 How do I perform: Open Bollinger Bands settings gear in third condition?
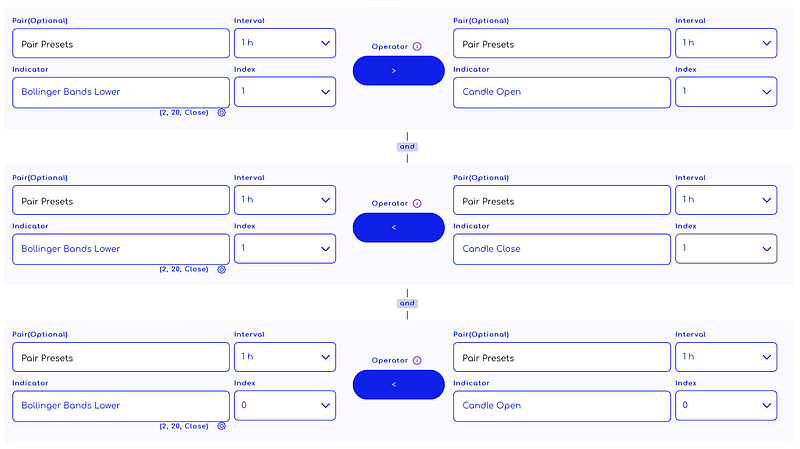point(221,426)
